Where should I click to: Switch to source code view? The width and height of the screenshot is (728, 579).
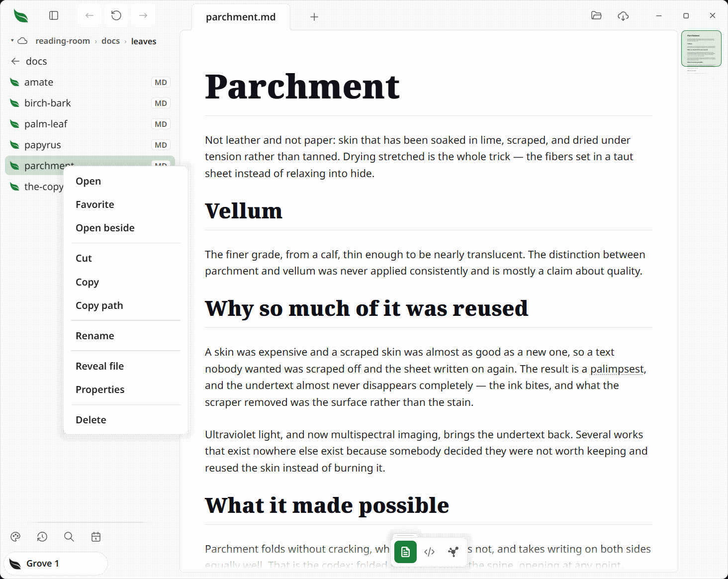click(x=430, y=552)
